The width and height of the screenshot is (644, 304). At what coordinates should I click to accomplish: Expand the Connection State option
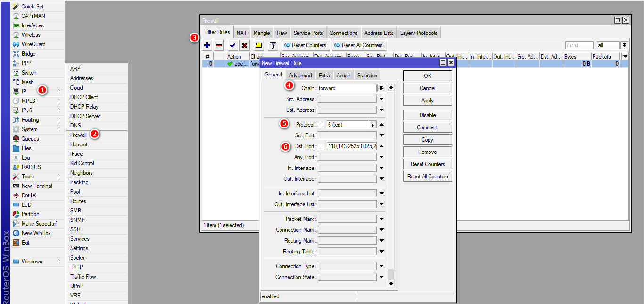pyautogui.click(x=381, y=277)
